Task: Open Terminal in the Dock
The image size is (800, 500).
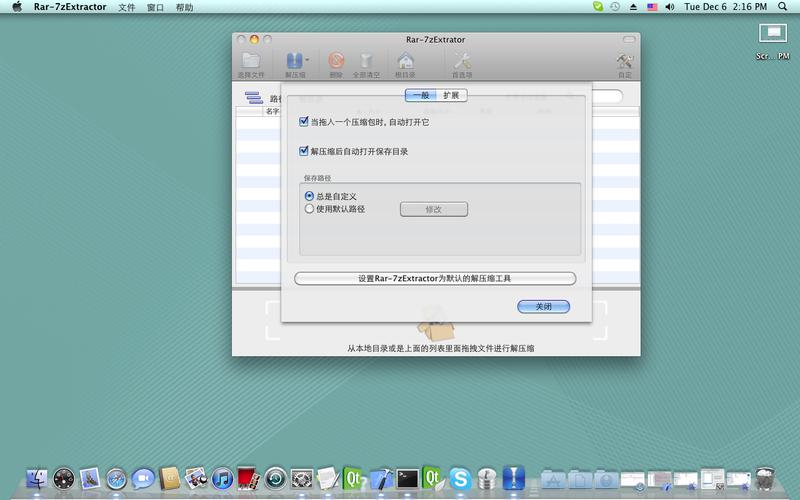Action: click(407, 479)
